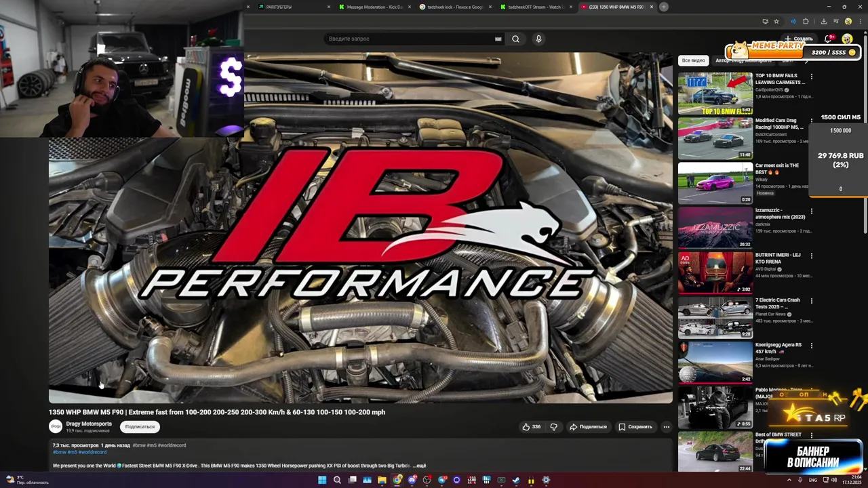Viewport: 868px width, 488px height.
Task: Open options for TOP 10 BMW FAILS video
Action: (812, 77)
